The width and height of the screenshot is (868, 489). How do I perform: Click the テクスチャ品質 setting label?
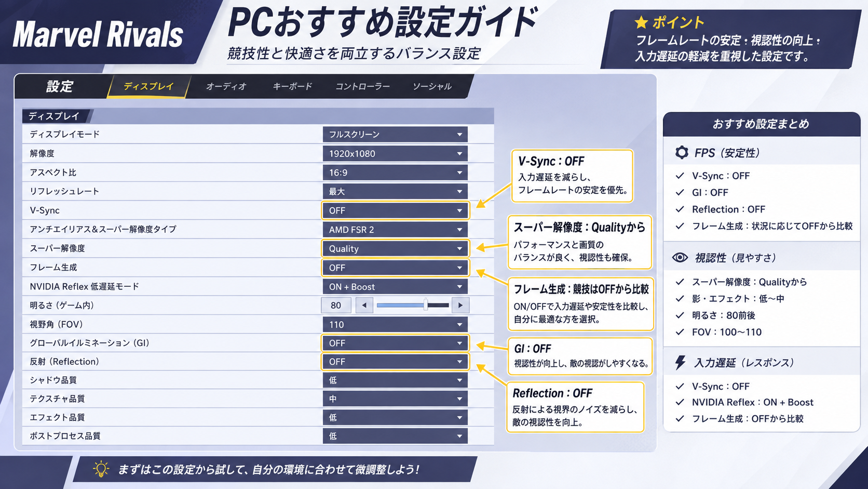coord(57,399)
